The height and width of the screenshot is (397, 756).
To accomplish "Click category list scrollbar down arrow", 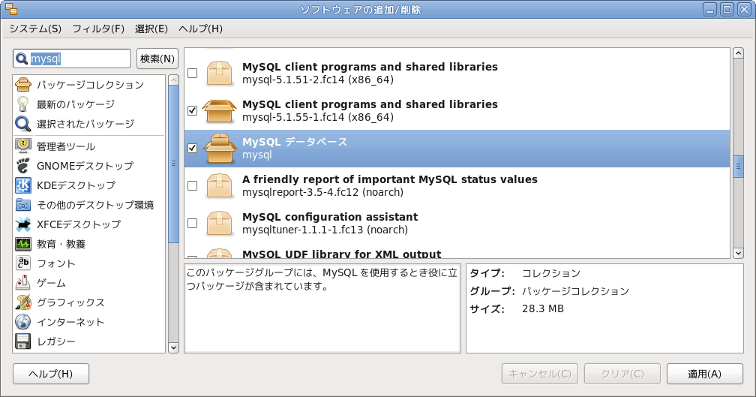I will [x=174, y=347].
